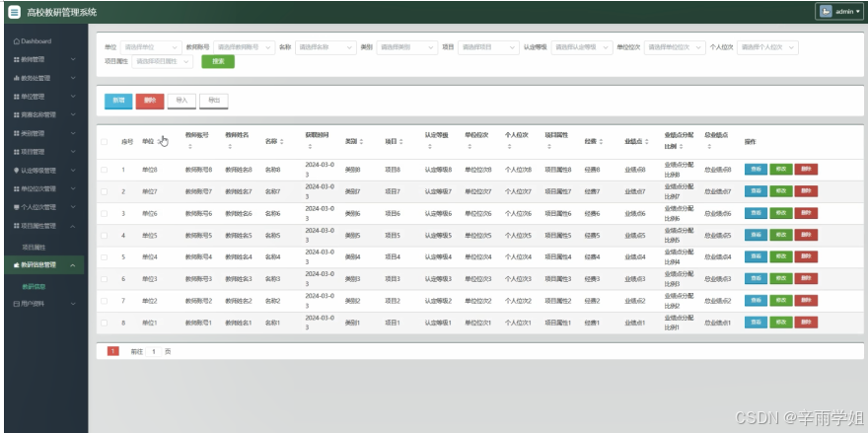Sort table by 个人位次 column arrows
868x433 pixels.
[509, 147]
